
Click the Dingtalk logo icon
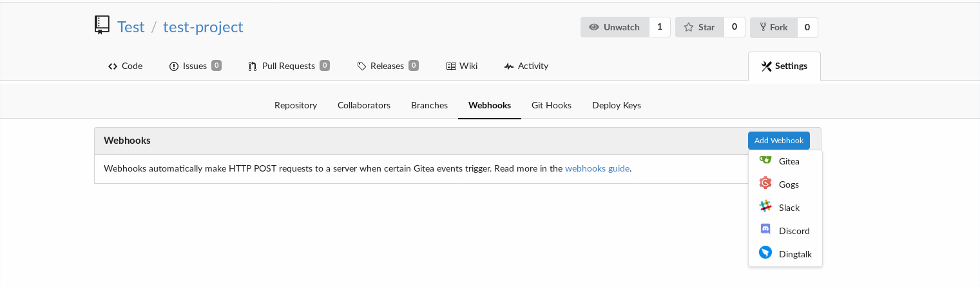(x=765, y=254)
